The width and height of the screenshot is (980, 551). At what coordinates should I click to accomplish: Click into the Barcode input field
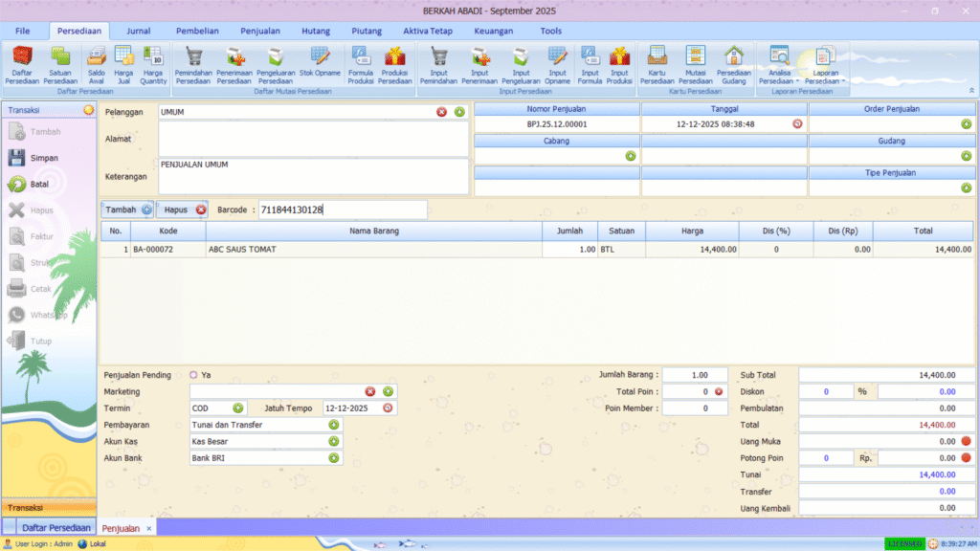pyautogui.click(x=343, y=209)
